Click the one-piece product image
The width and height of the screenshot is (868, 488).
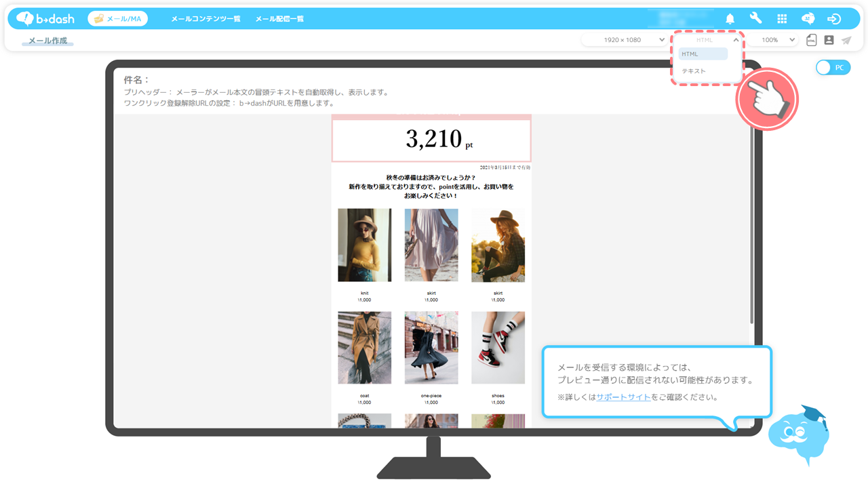pos(431,348)
